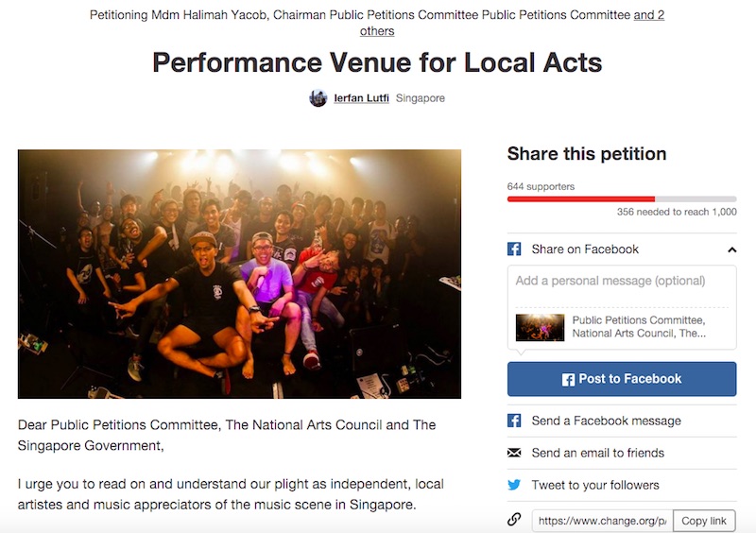Click the Facebook icon beside Send a Facebook message

pyautogui.click(x=514, y=421)
